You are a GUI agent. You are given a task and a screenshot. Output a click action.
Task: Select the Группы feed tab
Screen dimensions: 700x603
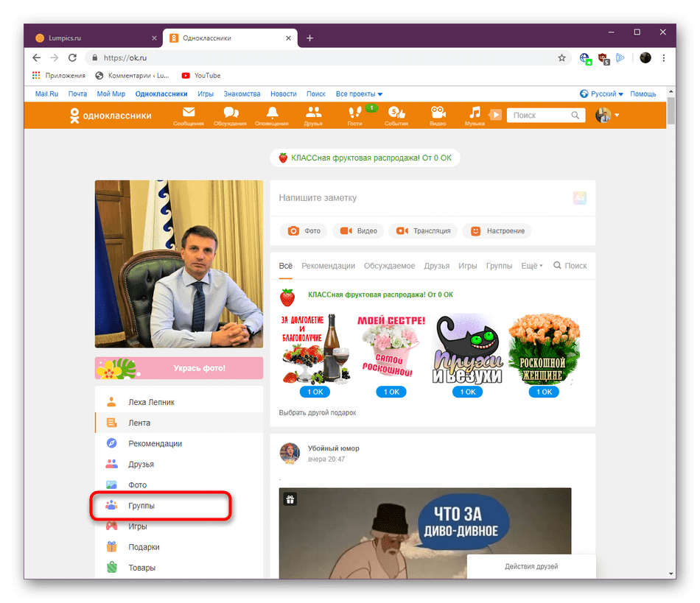click(499, 265)
